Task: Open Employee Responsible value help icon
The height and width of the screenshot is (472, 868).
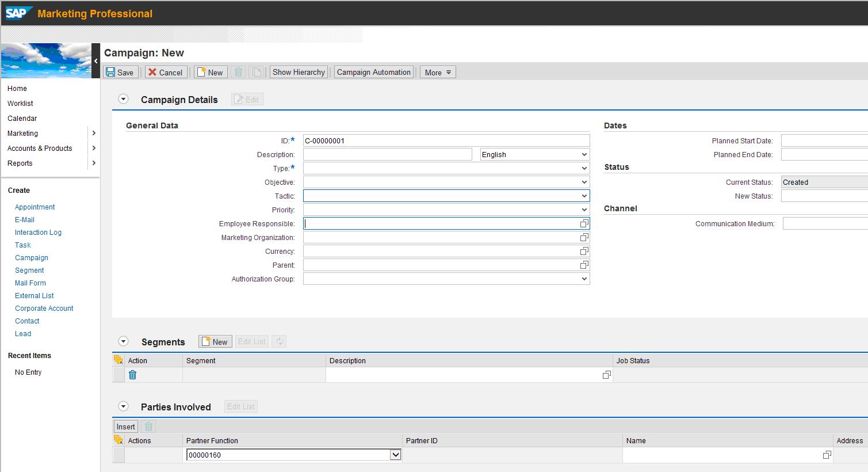Action: pos(584,223)
